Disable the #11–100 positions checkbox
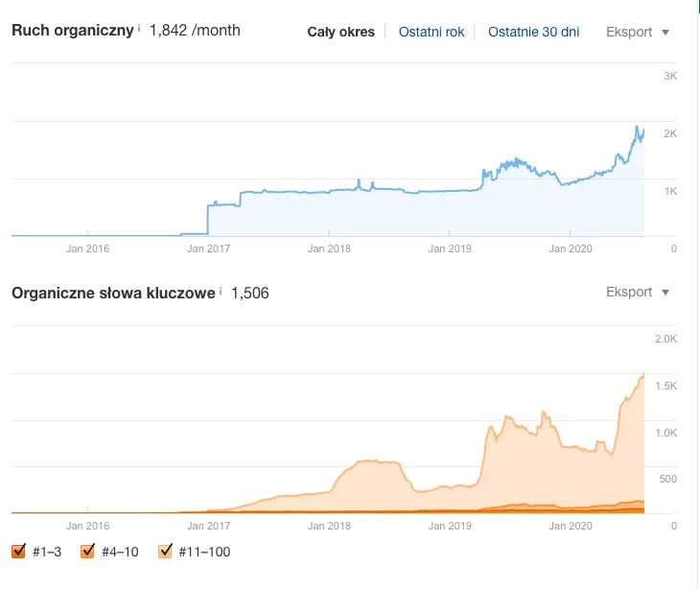 click(x=163, y=552)
